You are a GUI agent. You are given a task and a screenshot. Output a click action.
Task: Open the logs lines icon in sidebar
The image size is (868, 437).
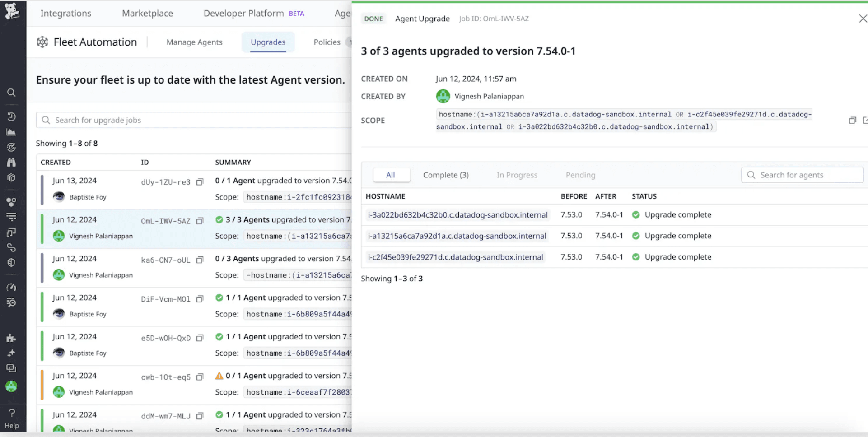pyautogui.click(x=11, y=217)
